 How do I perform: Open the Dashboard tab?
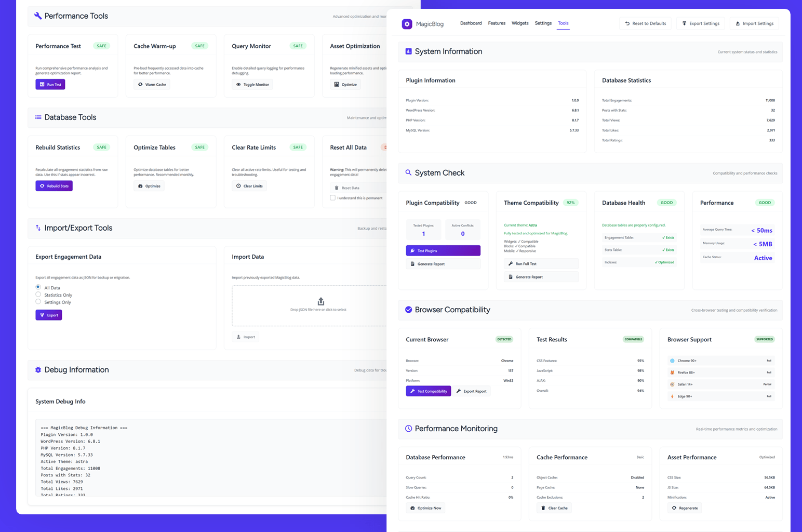point(471,23)
